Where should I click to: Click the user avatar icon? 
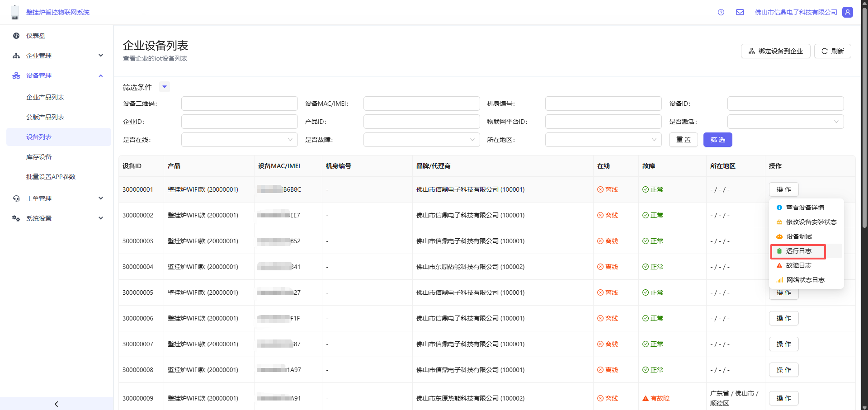848,12
